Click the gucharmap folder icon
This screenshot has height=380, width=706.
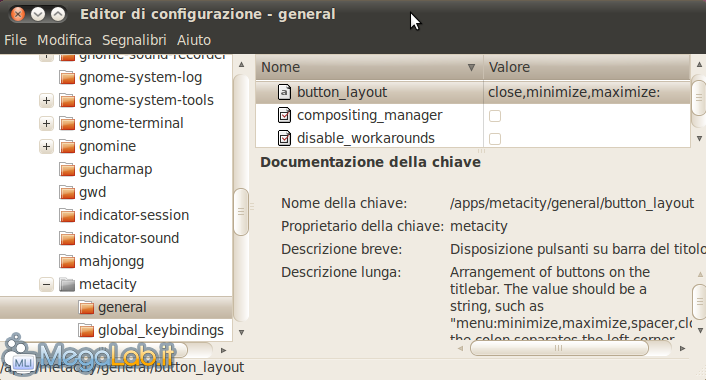pyautogui.click(x=67, y=169)
